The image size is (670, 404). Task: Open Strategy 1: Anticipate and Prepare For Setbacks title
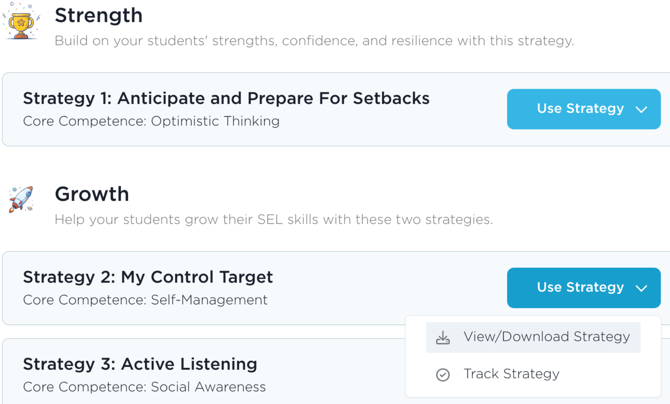tap(226, 98)
